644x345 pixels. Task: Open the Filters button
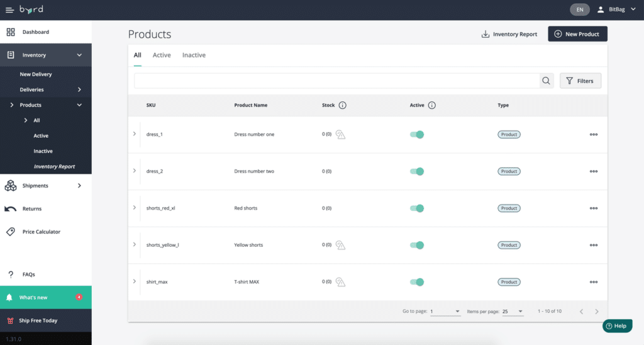(x=580, y=81)
